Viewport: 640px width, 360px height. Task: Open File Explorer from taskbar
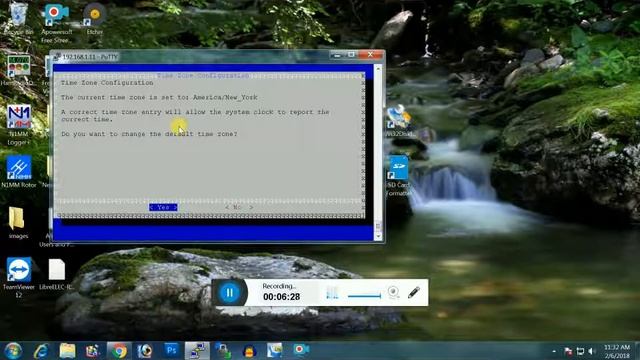(67, 351)
